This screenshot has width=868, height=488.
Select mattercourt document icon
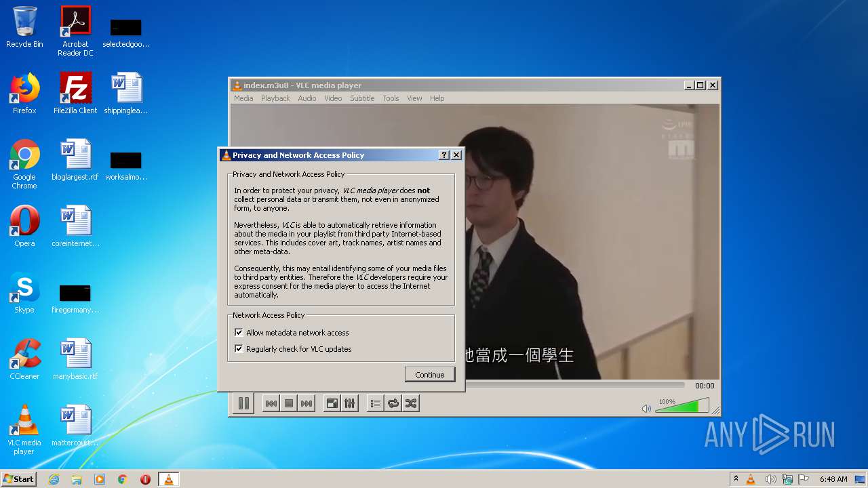coord(75,426)
